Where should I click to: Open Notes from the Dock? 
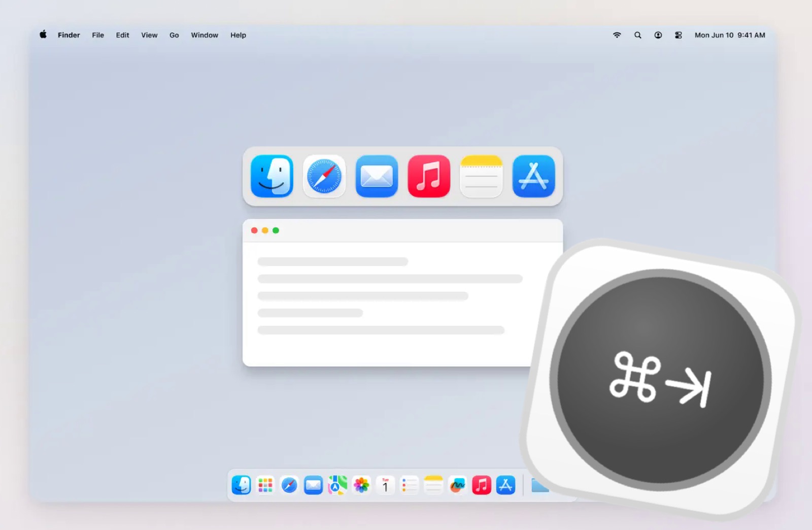point(433,485)
